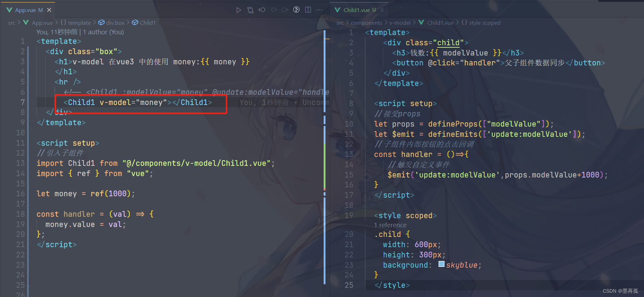Close the Child1.vue tab
644x297 pixels.
(x=382, y=10)
